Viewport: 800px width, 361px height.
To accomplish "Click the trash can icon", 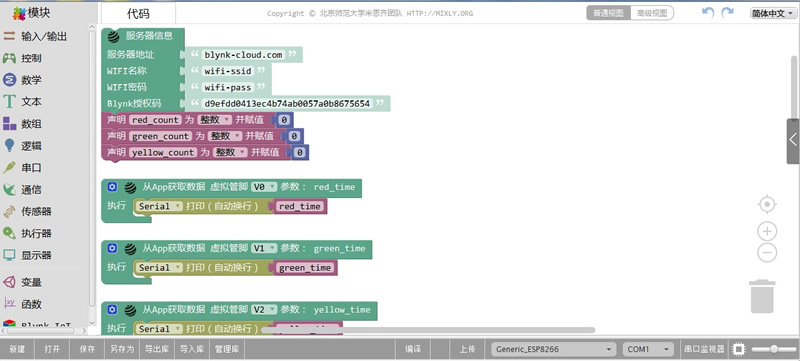I will click(x=763, y=296).
